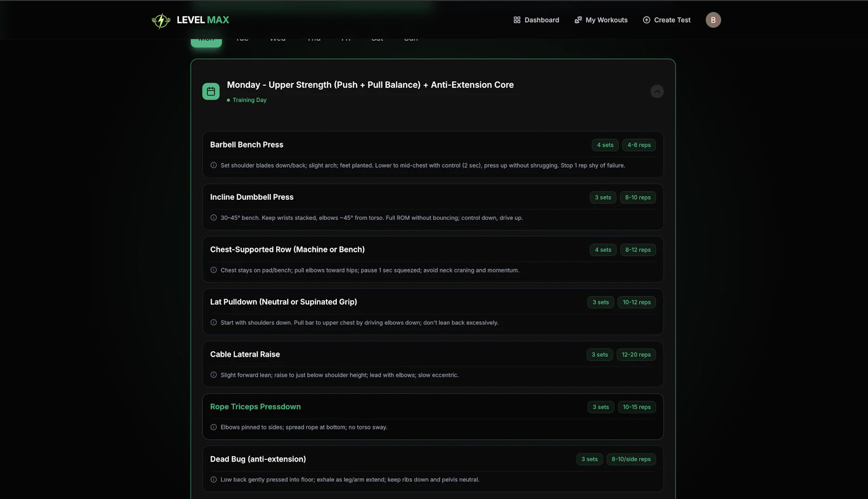Click the Level Max lightning logo icon

point(161,20)
